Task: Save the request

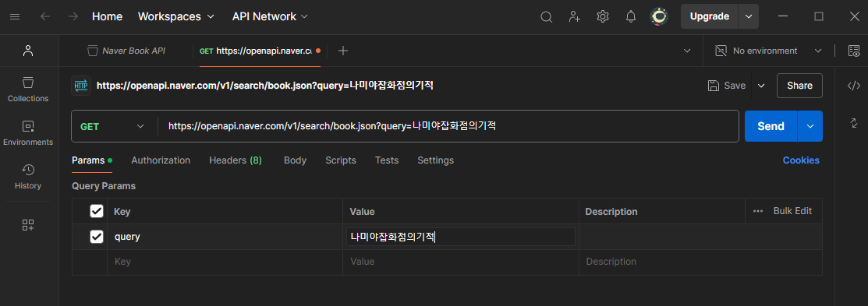Action: (728, 86)
